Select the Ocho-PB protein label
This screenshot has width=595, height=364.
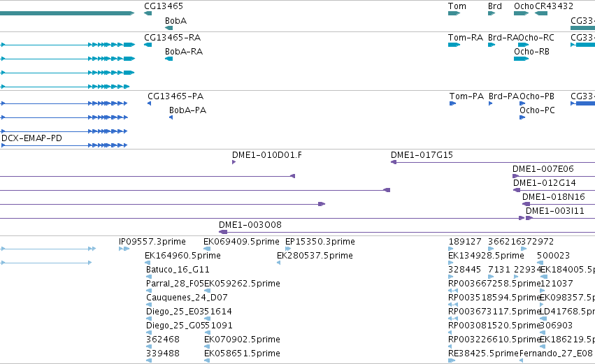point(537,96)
